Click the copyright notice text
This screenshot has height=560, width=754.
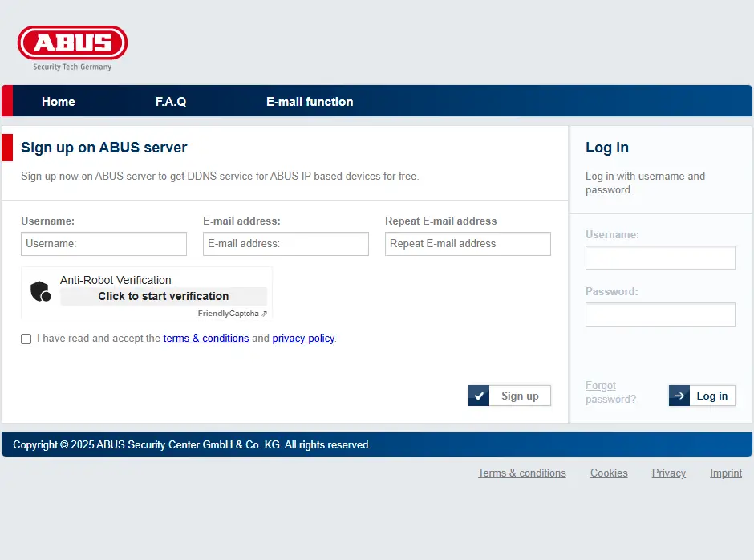(192, 445)
